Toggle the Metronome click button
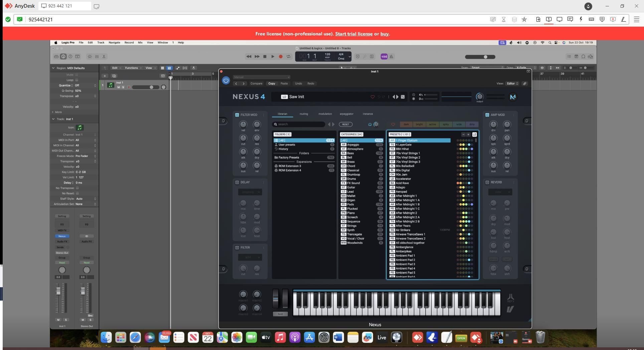This screenshot has width=644, height=350. pos(391,57)
